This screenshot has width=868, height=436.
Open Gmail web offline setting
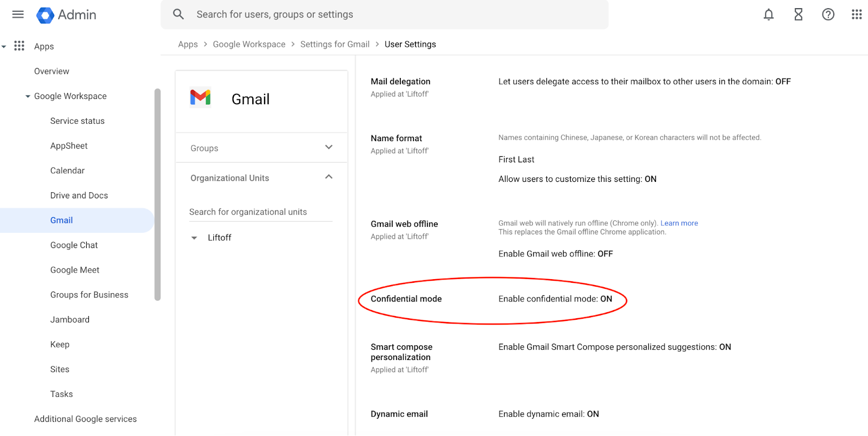(x=404, y=224)
